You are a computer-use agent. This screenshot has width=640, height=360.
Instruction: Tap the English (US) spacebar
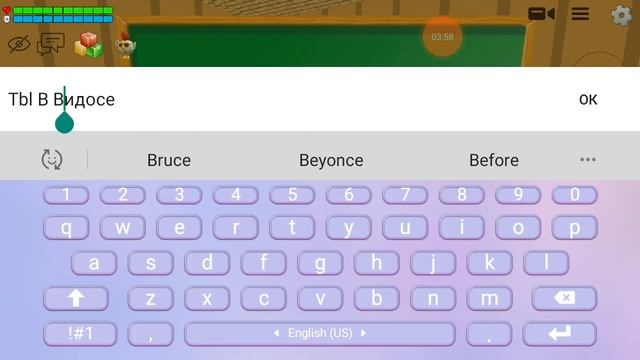320,334
